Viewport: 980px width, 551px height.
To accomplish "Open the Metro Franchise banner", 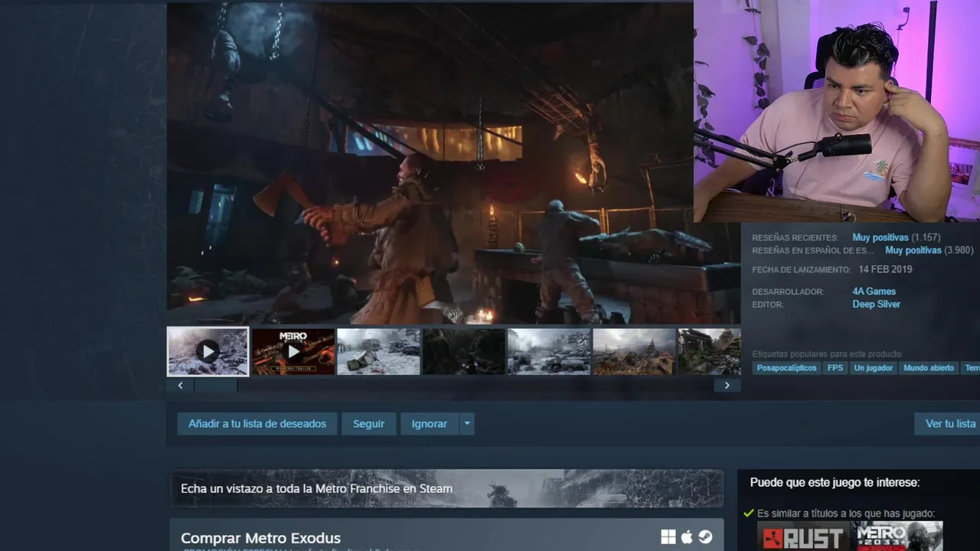I will tap(446, 488).
